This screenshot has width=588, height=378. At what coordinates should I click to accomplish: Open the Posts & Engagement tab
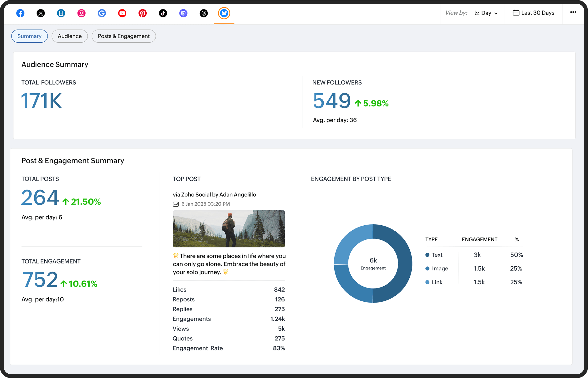(124, 36)
